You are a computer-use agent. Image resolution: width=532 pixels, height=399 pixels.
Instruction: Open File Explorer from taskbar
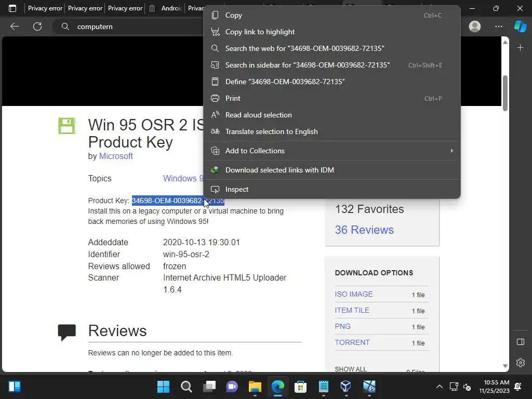pos(255,387)
